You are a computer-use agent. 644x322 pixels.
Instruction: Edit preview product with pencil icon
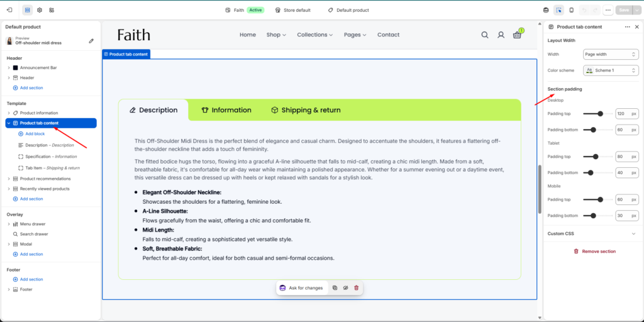91,41
